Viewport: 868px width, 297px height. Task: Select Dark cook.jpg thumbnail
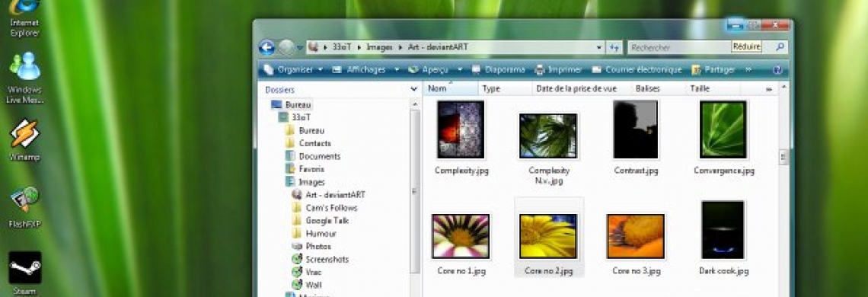point(723,231)
